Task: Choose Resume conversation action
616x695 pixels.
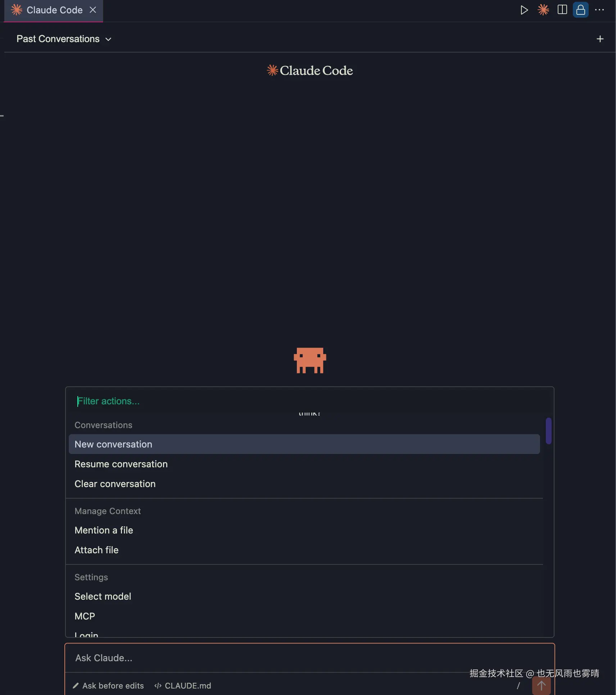Action: click(x=304, y=464)
